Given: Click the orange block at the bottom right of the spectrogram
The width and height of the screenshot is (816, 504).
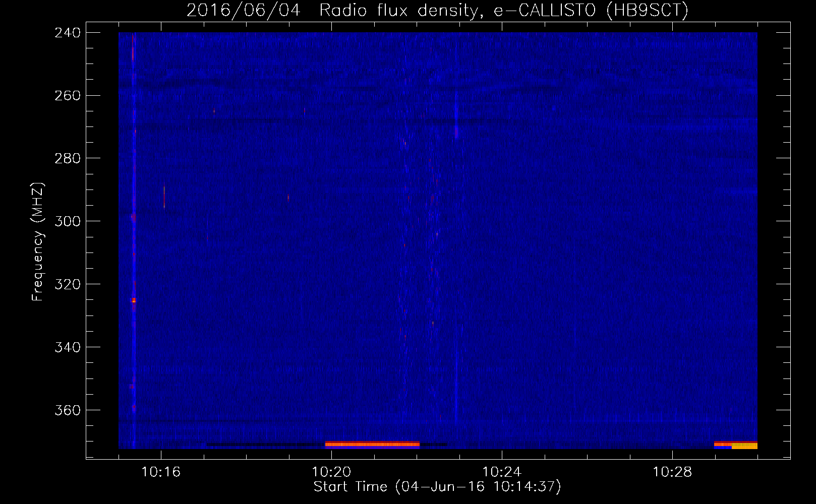Looking at the screenshot, I should click(x=744, y=446).
